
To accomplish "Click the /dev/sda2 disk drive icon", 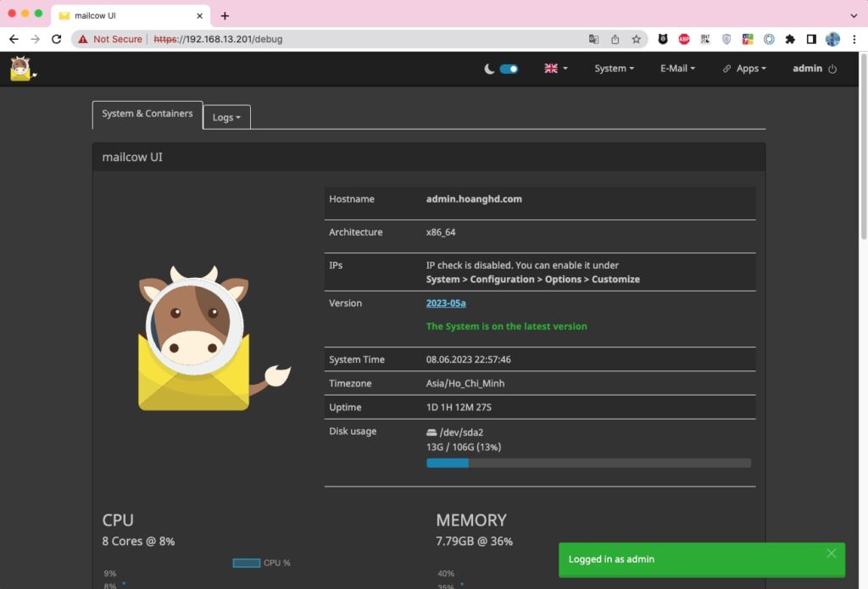I will click(x=431, y=432).
